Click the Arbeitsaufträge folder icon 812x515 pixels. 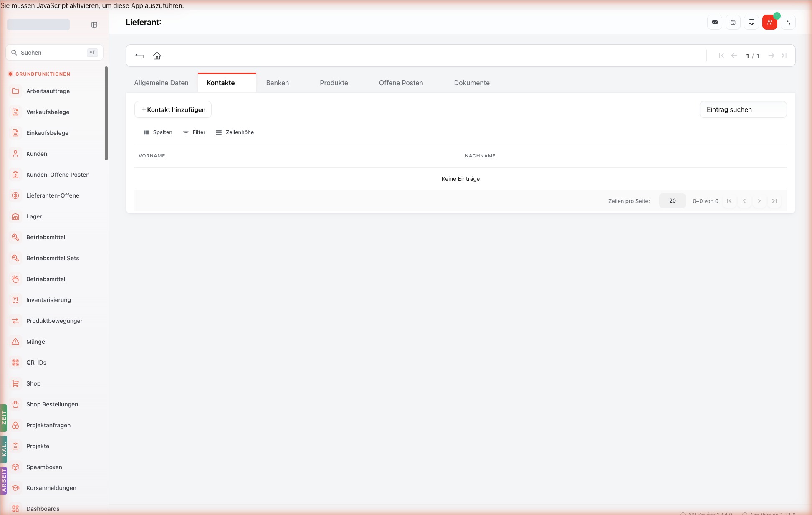[x=15, y=91]
